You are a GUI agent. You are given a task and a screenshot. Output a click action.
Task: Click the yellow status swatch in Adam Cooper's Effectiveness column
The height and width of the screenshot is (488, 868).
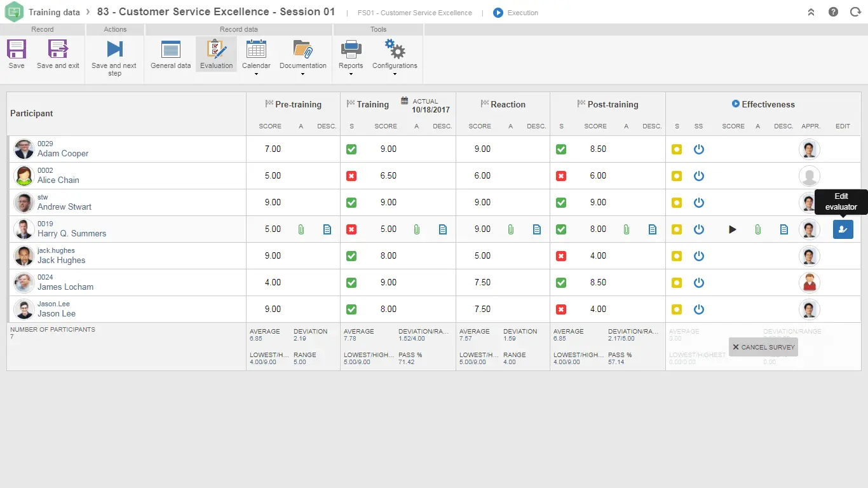pyautogui.click(x=676, y=149)
